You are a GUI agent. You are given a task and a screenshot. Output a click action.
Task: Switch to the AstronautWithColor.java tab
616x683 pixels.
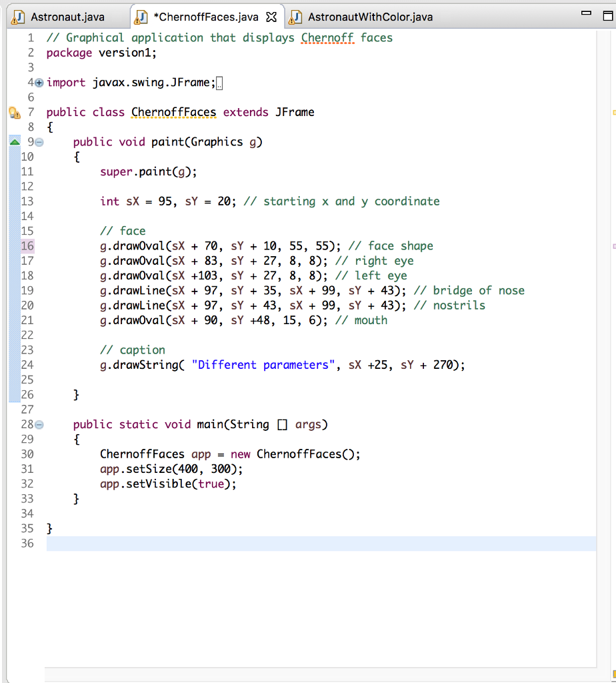(370, 18)
